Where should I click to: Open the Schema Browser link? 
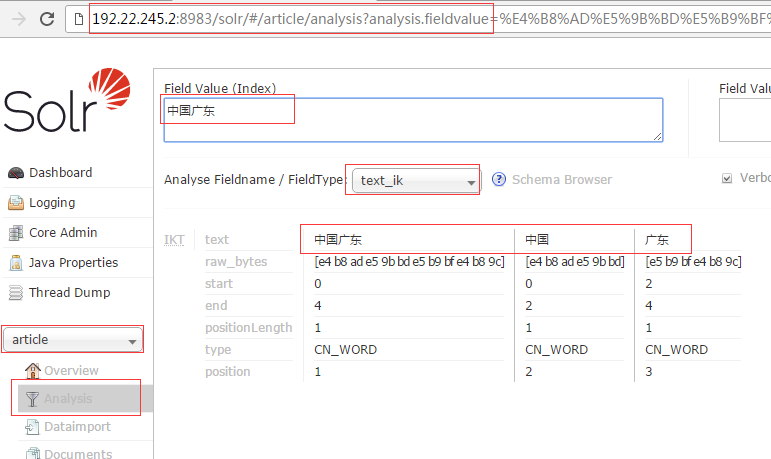pyautogui.click(x=562, y=180)
